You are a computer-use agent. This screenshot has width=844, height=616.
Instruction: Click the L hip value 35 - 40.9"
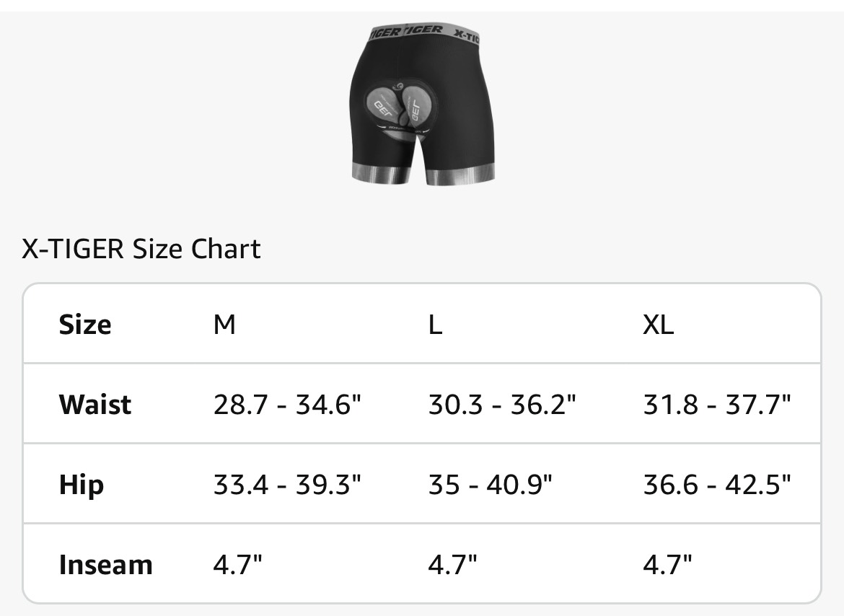tap(491, 484)
